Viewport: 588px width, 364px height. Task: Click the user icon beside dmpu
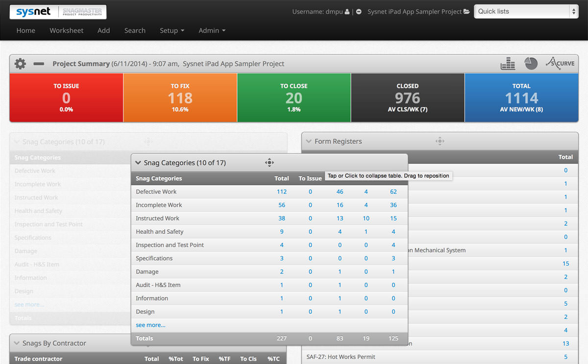pos(347,12)
